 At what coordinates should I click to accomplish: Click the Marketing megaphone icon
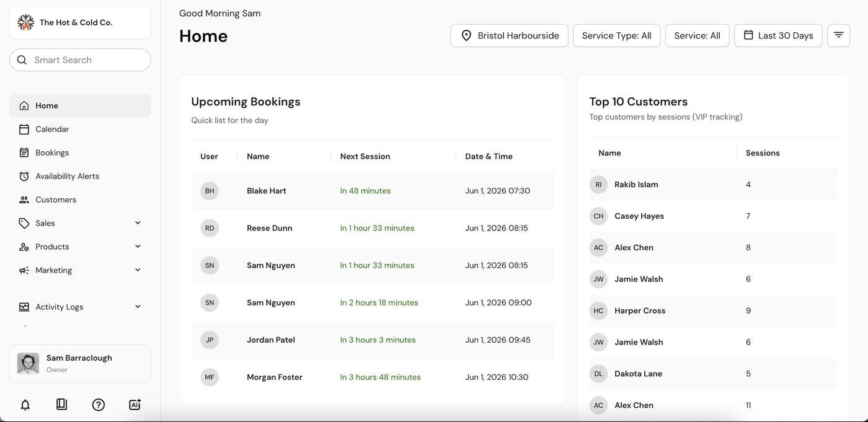[24, 270]
